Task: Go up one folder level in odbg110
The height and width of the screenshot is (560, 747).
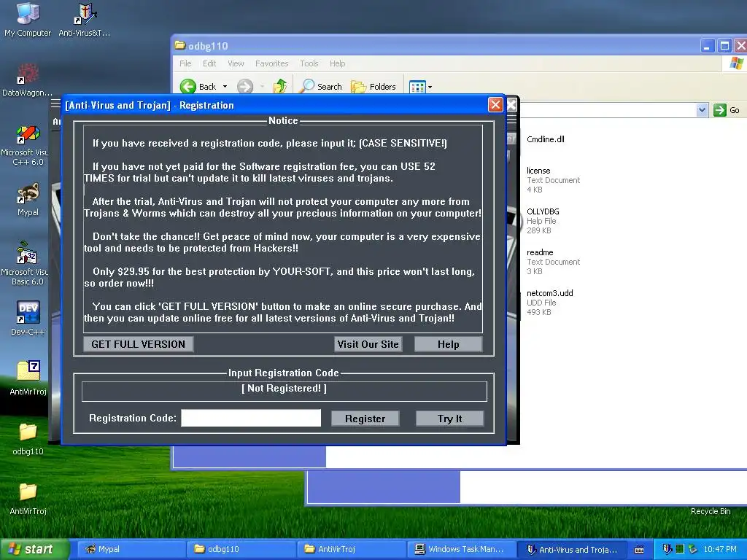Action: click(279, 87)
